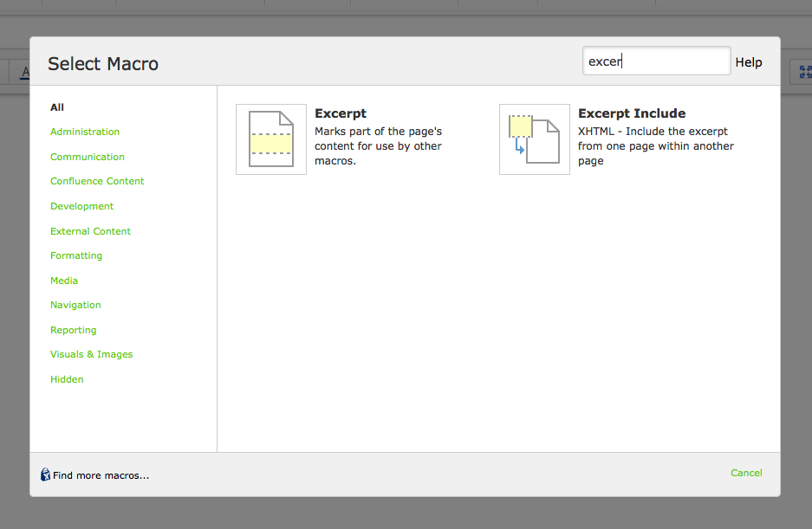Click the Excerpt Include macro icon
Screen dimensions: 812x529
(x=534, y=139)
